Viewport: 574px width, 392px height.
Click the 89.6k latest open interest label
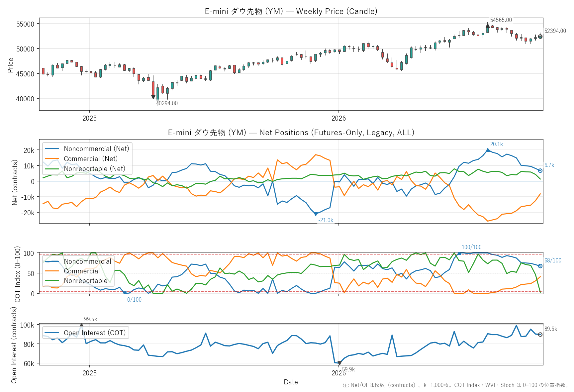click(551, 329)
